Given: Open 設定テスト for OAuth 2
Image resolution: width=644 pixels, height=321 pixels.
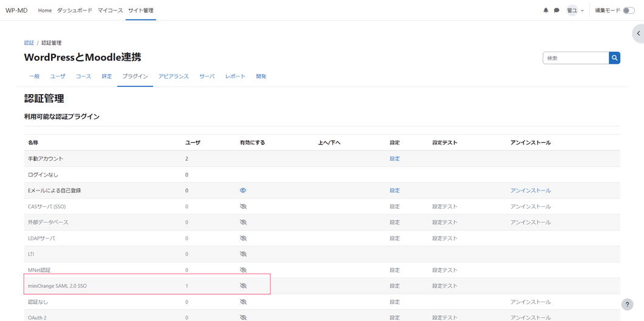Looking at the screenshot, I should (x=445, y=317).
